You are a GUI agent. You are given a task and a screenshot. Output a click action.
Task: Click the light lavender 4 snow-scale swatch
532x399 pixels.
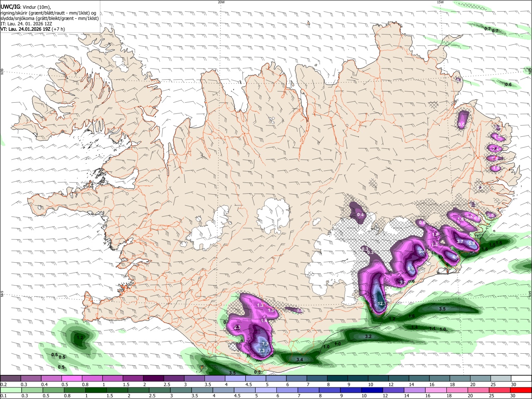[235, 379]
